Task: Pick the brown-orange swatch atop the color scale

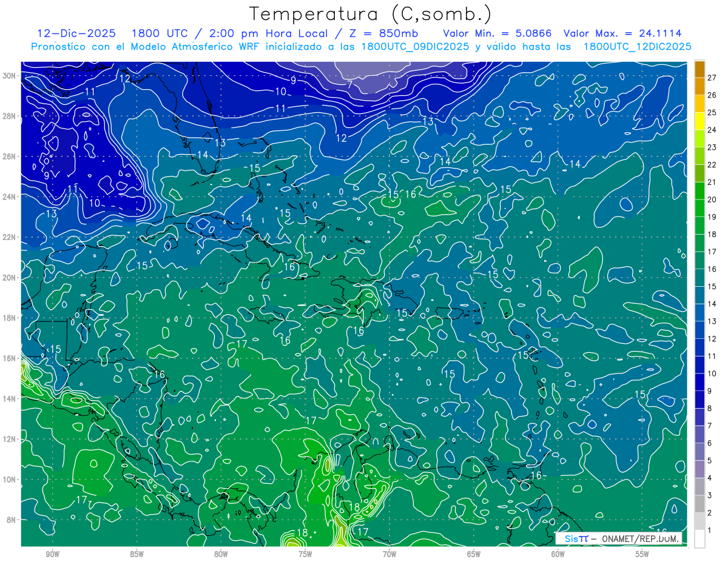Action: click(699, 69)
